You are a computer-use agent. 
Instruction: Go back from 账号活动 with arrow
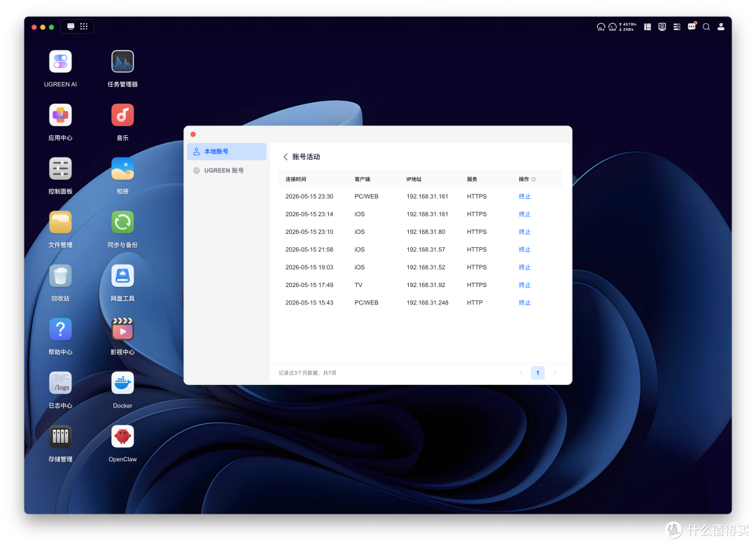286,157
